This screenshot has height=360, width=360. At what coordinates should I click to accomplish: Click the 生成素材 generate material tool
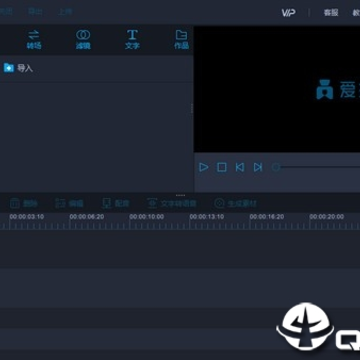pyautogui.click(x=235, y=203)
